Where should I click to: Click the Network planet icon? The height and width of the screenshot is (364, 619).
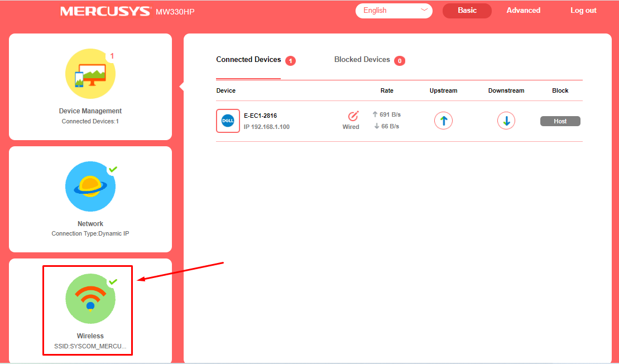click(x=90, y=186)
